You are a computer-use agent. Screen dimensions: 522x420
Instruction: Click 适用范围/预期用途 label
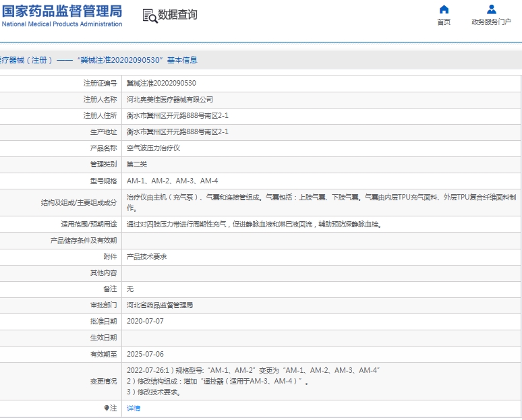89,224
